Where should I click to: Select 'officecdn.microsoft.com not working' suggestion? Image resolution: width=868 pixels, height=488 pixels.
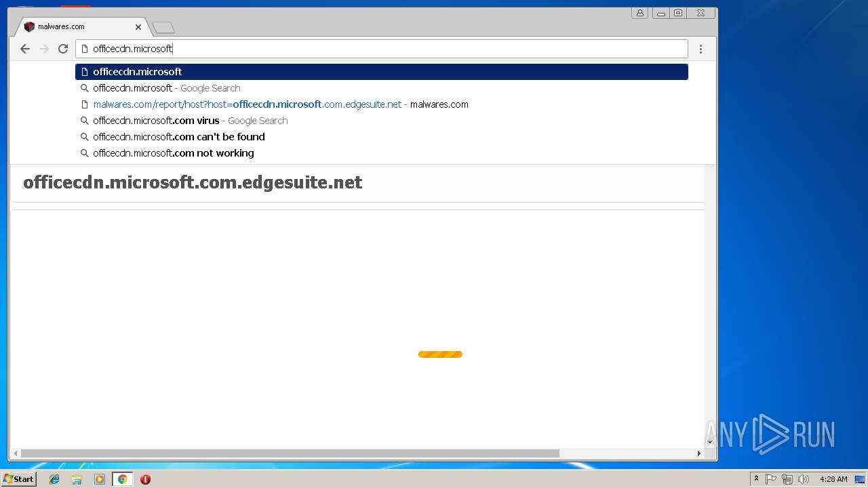(382, 153)
